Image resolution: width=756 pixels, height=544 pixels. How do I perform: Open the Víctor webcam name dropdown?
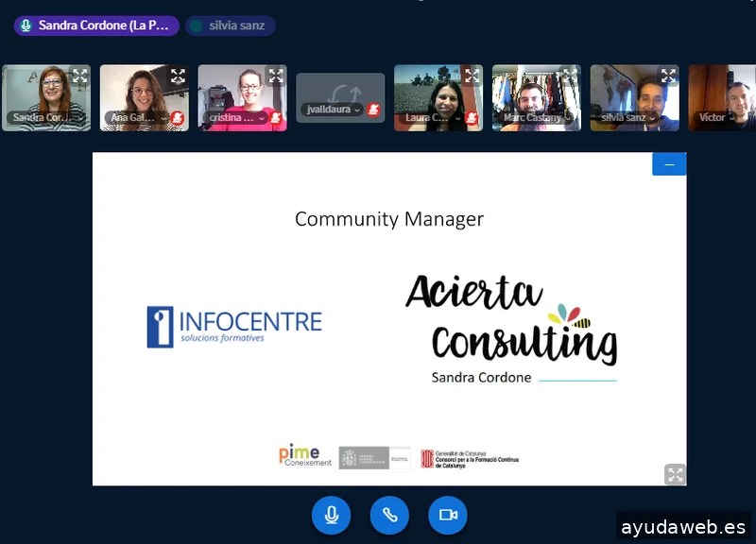pos(716,117)
